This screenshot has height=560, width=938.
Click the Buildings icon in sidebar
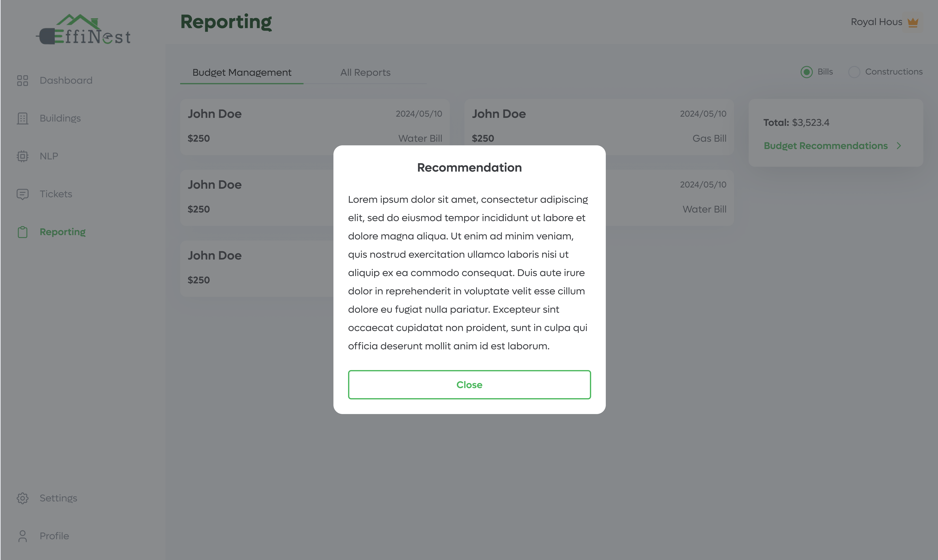pyautogui.click(x=23, y=118)
